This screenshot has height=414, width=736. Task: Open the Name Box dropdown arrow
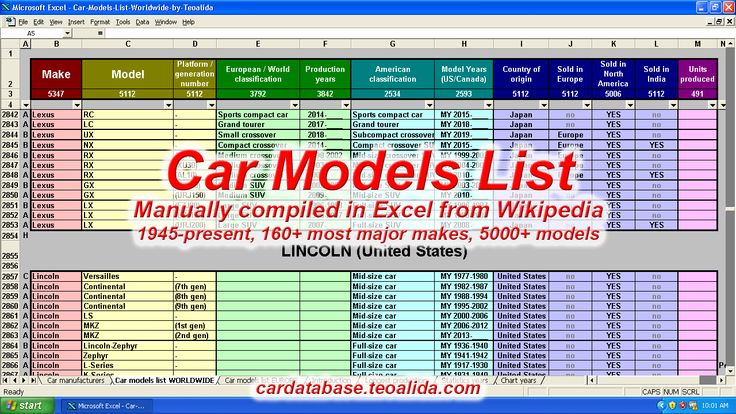click(x=67, y=33)
